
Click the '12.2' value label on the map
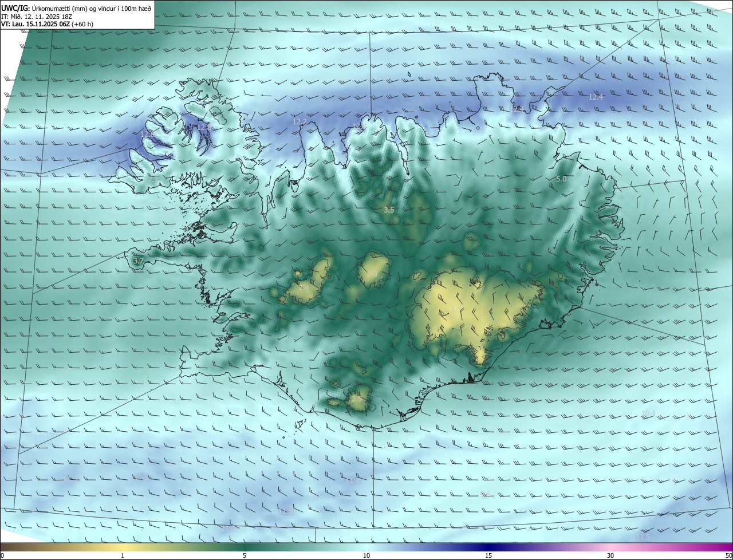click(x=299, y=122)
